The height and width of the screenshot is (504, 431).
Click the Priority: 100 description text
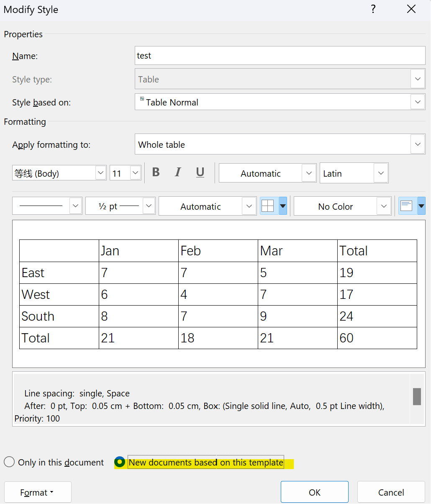(x=37, y=418)
